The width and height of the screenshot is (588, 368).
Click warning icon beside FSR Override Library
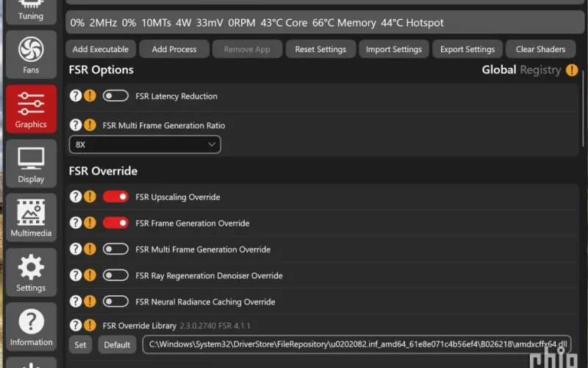click(x=90, y=325)
